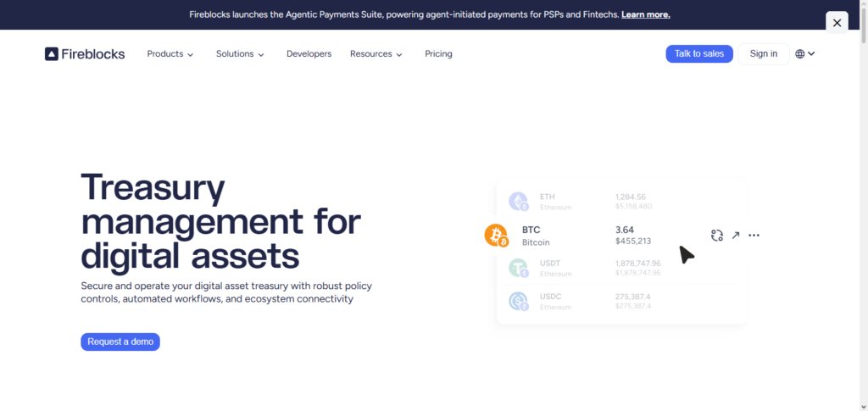Follow the Learn more banner link

pos(645,14)
